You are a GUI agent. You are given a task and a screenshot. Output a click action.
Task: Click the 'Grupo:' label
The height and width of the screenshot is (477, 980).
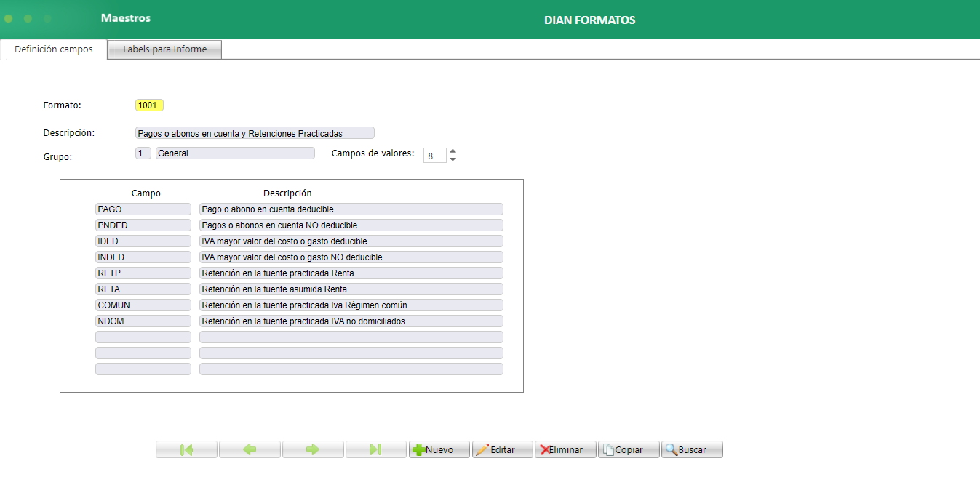tap(58, 157)
